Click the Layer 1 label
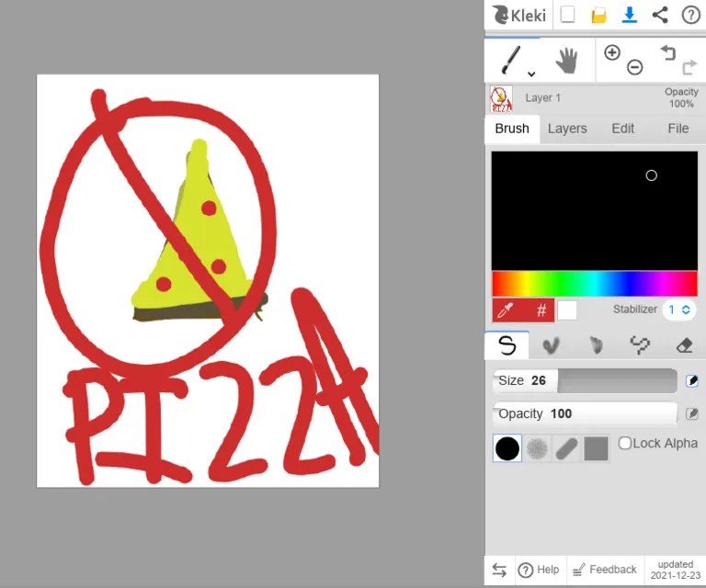Screen dimensions: 706x588 click(x=542, y=97)
